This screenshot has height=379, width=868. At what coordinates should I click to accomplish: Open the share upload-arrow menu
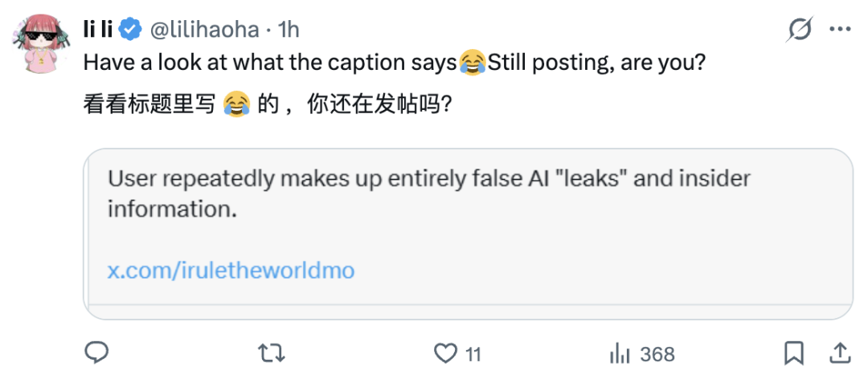839,353
